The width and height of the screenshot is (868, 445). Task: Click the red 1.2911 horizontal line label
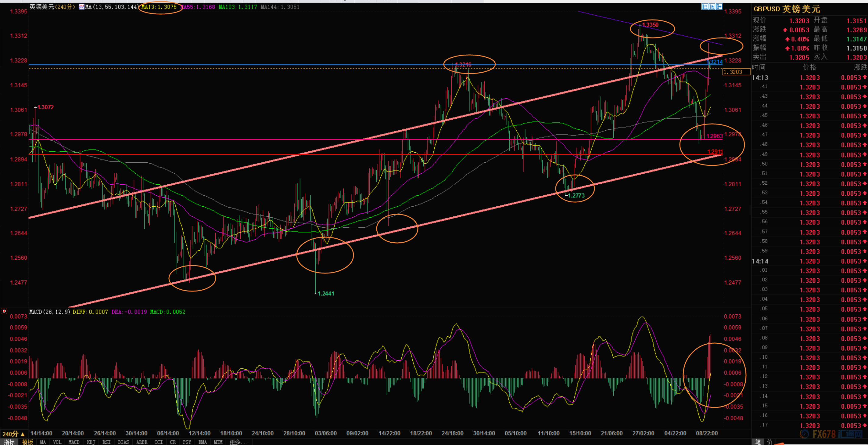point(715,151)
